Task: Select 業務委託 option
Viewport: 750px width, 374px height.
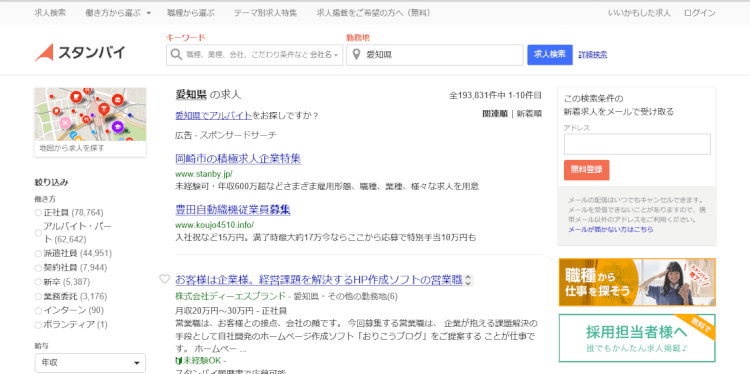Action: click(38, 297)
